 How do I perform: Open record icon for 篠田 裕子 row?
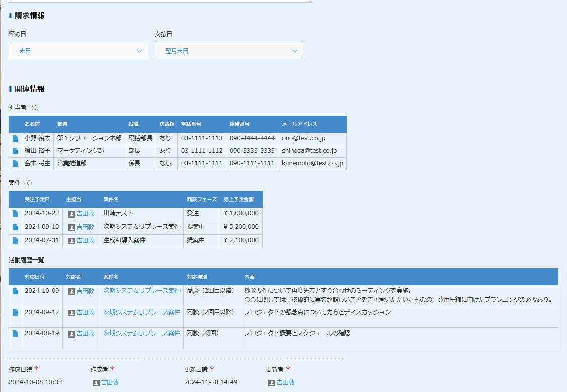pyautogui.click(x=15, y=151)
